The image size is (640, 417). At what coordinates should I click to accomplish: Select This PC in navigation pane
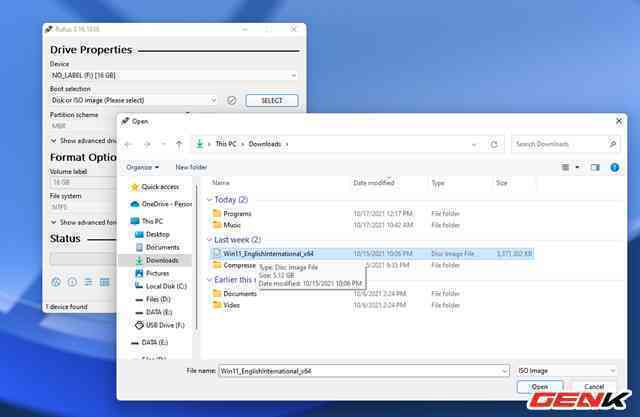(147, 221)
